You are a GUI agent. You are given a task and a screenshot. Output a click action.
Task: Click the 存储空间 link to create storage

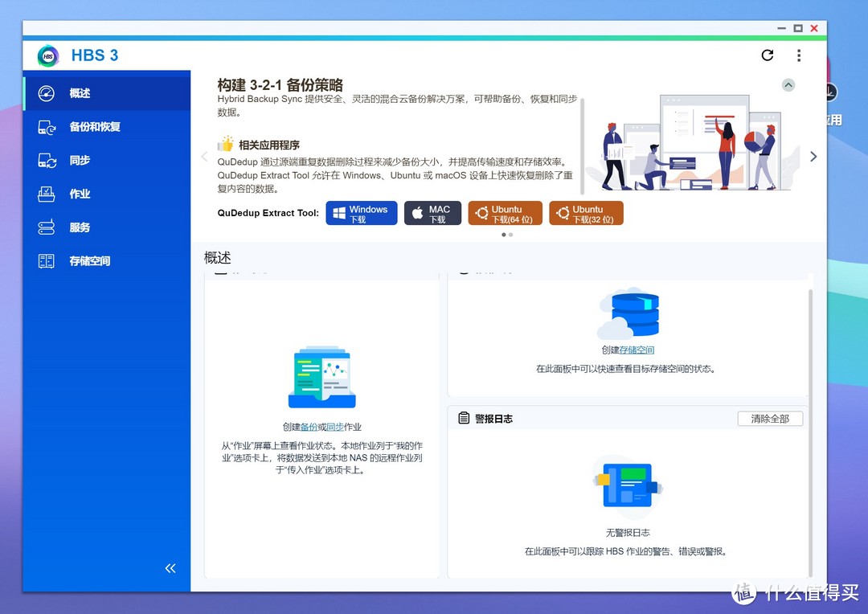pyautogui.click(x=637, y=350)
